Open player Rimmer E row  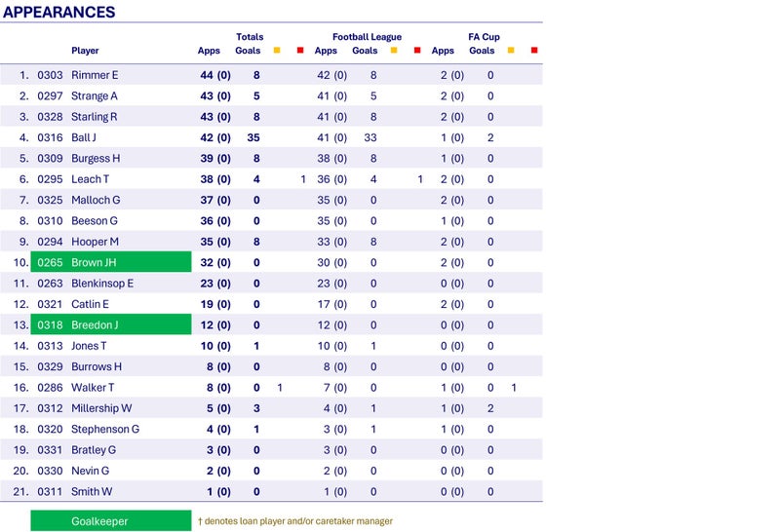pos(271,75)
